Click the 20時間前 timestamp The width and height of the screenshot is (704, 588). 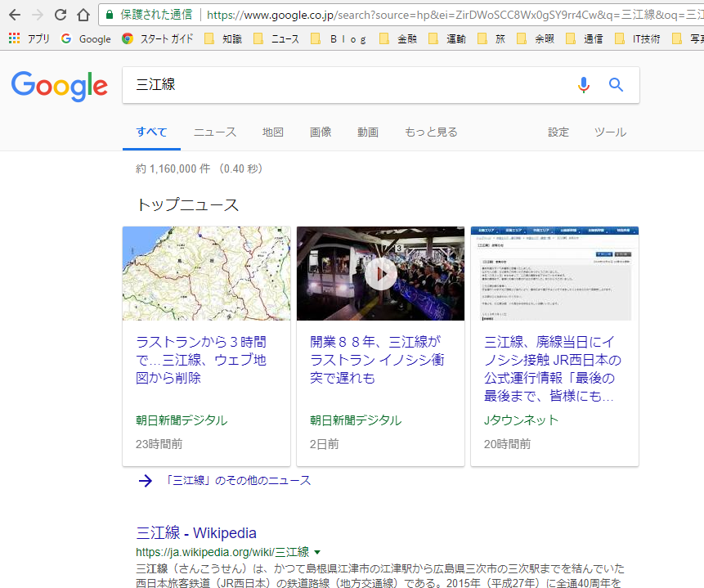(507, 444)
